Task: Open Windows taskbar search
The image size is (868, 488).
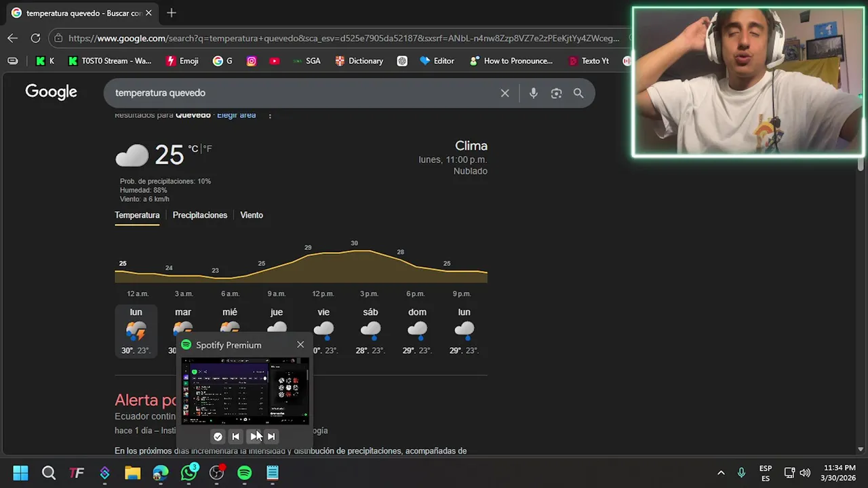Action: (x=49, y=473)
